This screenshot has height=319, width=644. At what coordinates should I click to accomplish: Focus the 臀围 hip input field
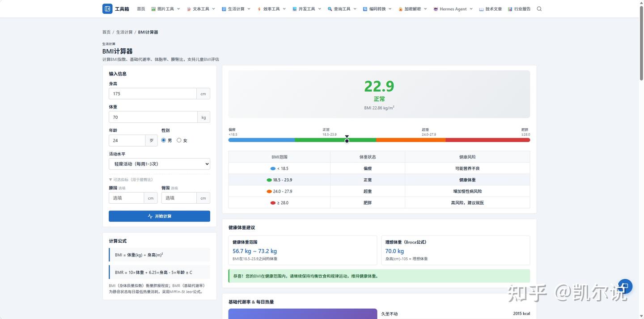(x=179, y=198)
